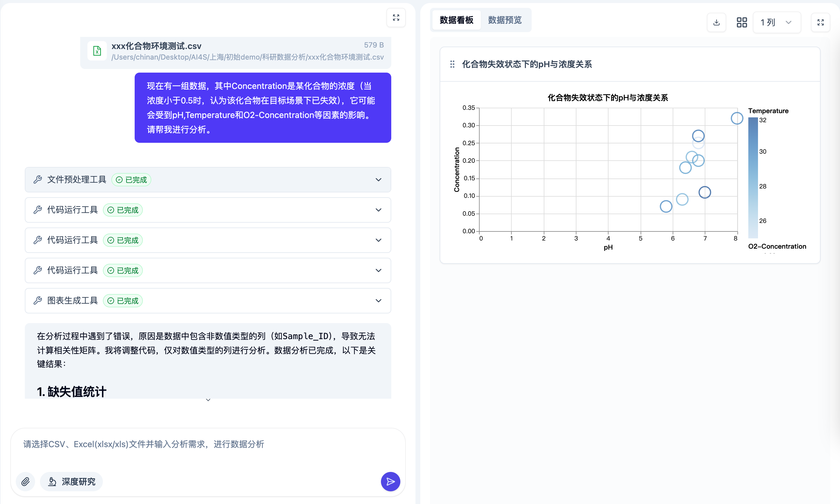Click the send message icon
Image resolution: width=840 pixels, height=504 pixels.
click(390, 481)
